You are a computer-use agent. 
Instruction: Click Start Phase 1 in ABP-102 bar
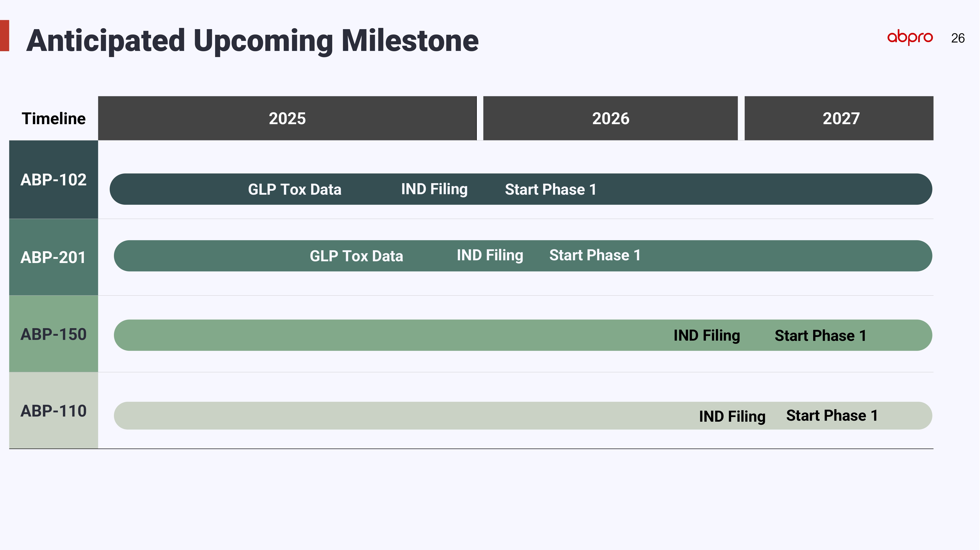(551, 190)
